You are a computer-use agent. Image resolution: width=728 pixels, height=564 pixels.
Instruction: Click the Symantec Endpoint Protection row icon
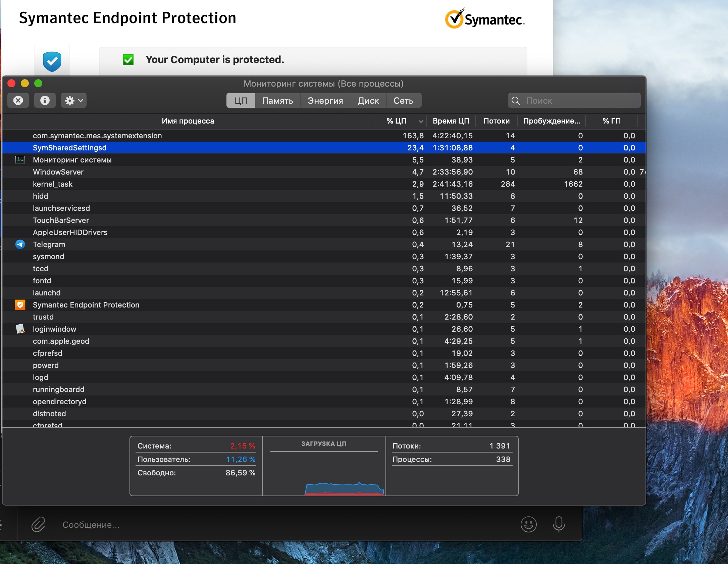(20, 305)
